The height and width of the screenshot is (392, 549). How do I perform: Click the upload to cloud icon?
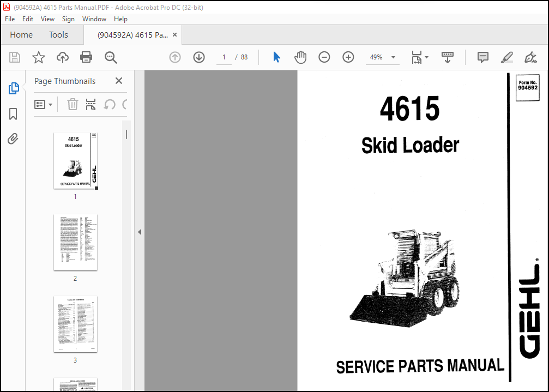pyautogui.click(x=63, y=57)
